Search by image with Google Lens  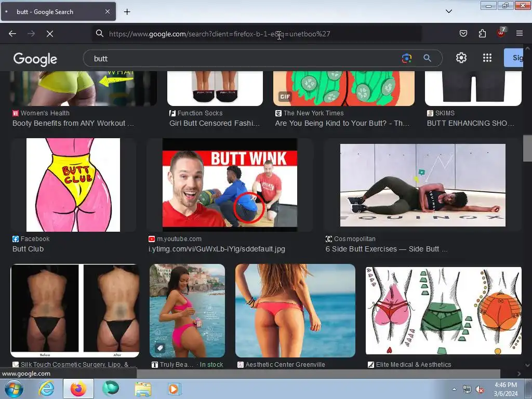406,58
